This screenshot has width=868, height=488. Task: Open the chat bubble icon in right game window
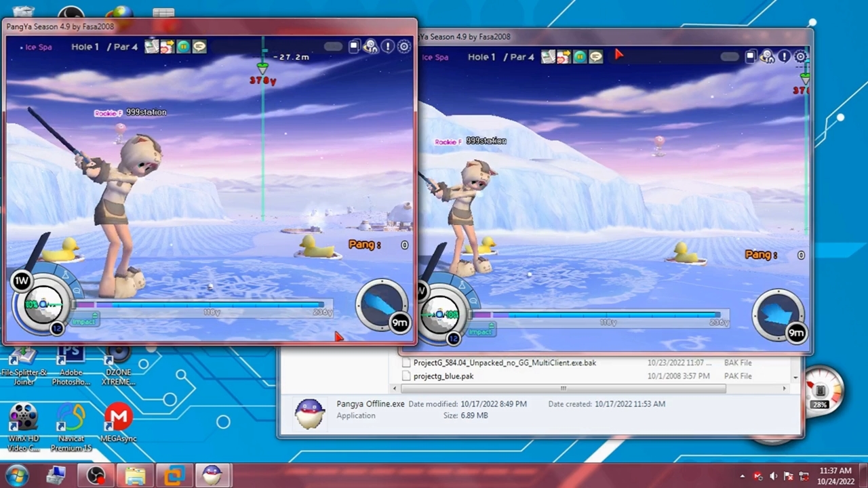tap(596, 57)
